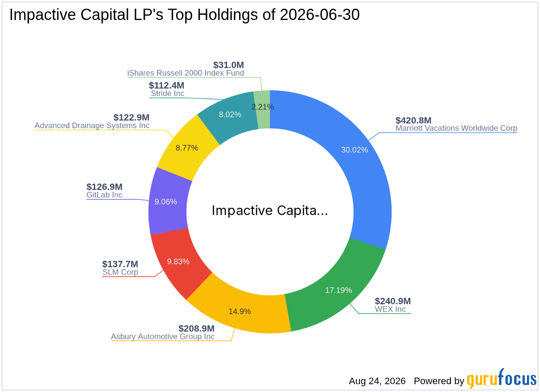Click the '$126.9M' value
This screenshot has height=392, width=540.
(104, 187)
